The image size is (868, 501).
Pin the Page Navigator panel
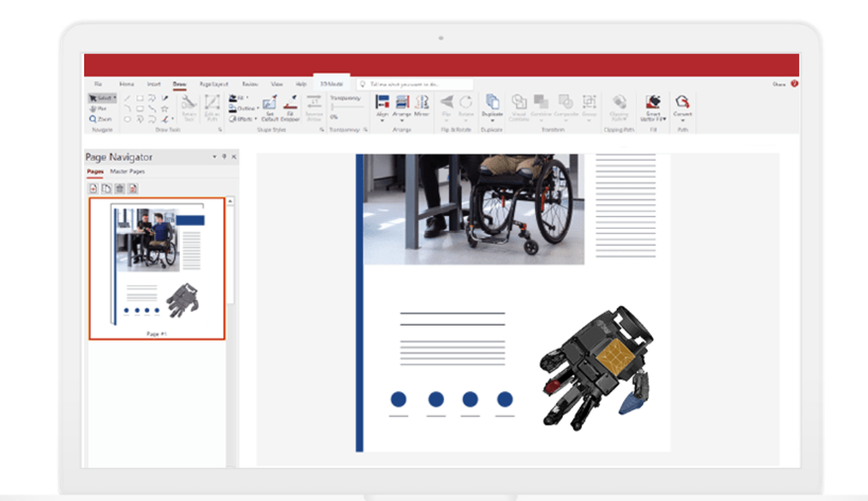coord(223,157)
